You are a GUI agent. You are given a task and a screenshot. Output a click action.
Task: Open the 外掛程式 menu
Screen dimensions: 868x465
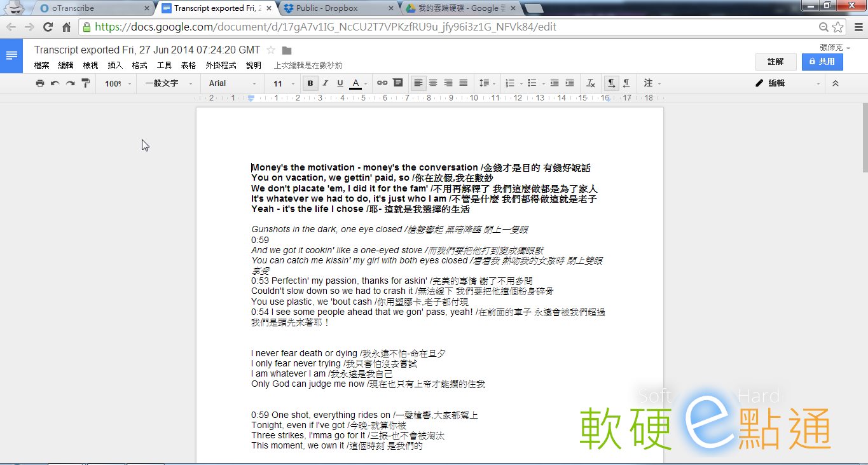point(221,66)
